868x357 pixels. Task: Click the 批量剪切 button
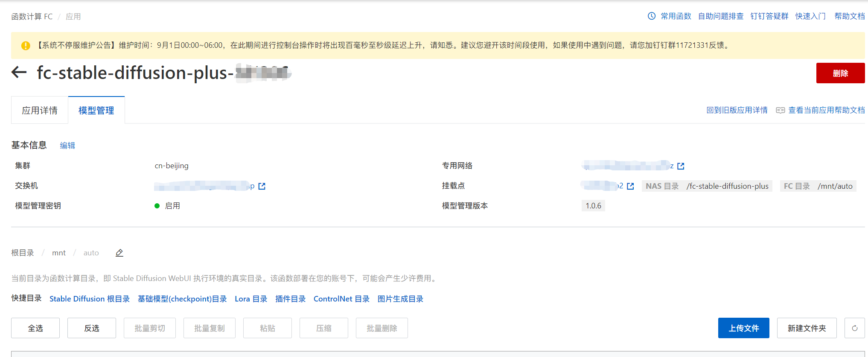coord(150,328)
